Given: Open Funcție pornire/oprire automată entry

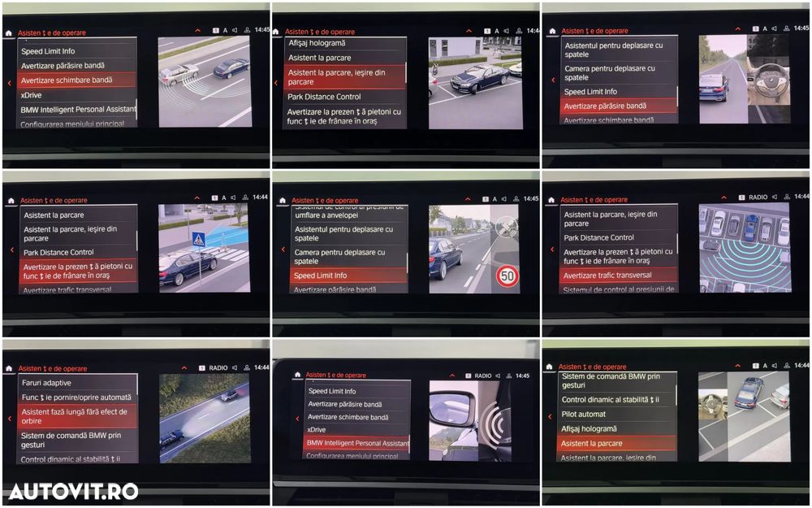Looking at the screenshot, I should [x=78, y=397].
